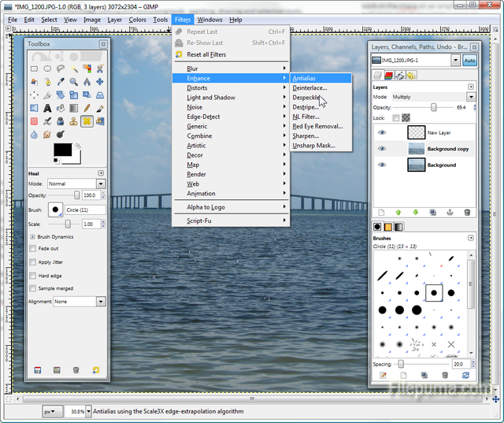Choose Sharpen... from the Enhance submenu
Viewport: 504px width, 423px height.
(x=306, y=135)
